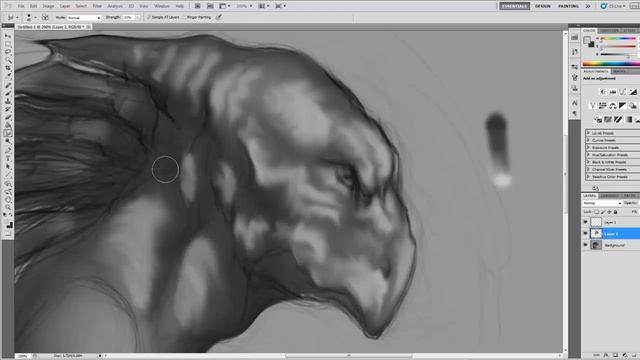Image resolution: width=640 pixels, height=360 pixels.
Task: Switch to the Swatches tab
Action: 609,31
